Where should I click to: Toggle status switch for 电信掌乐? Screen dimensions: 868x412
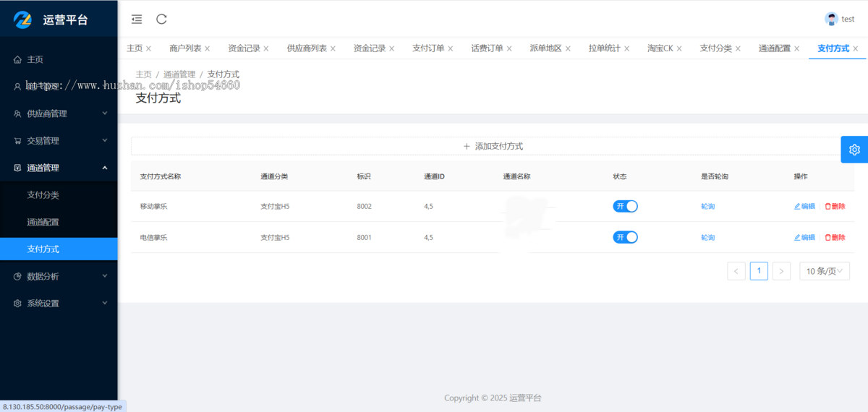pos(626,237)
